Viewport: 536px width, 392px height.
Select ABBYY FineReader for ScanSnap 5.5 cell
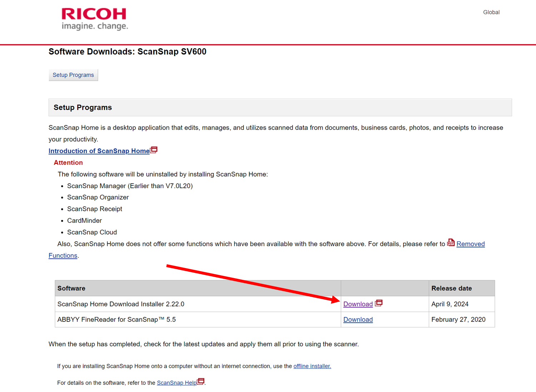coord(198,320)
